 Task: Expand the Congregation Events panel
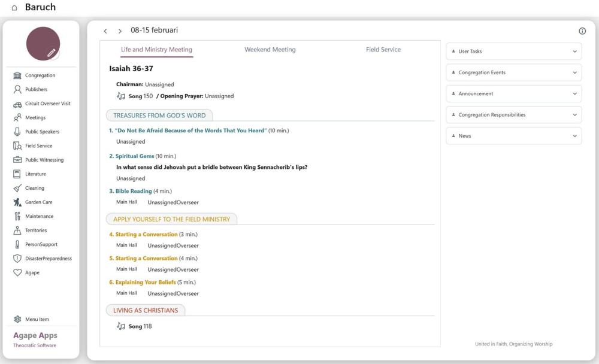pyautogui.click(x=574, y=72)
